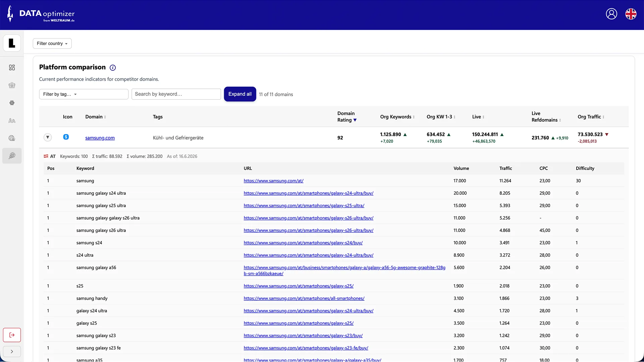Open the user account profile icon

(x=611, y=14)
